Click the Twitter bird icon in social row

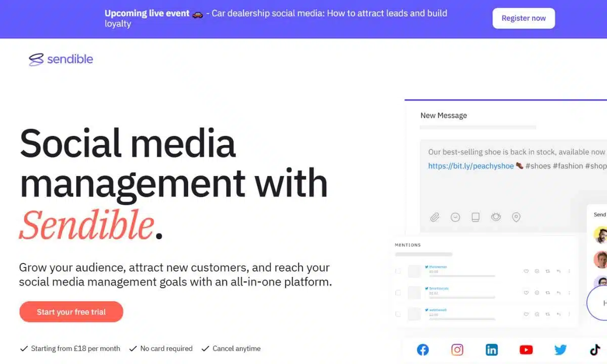pyautogui.click(x=560, y=349)
